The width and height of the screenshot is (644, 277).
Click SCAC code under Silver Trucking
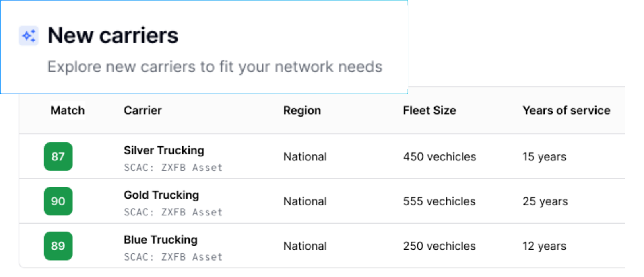point(173,168)
